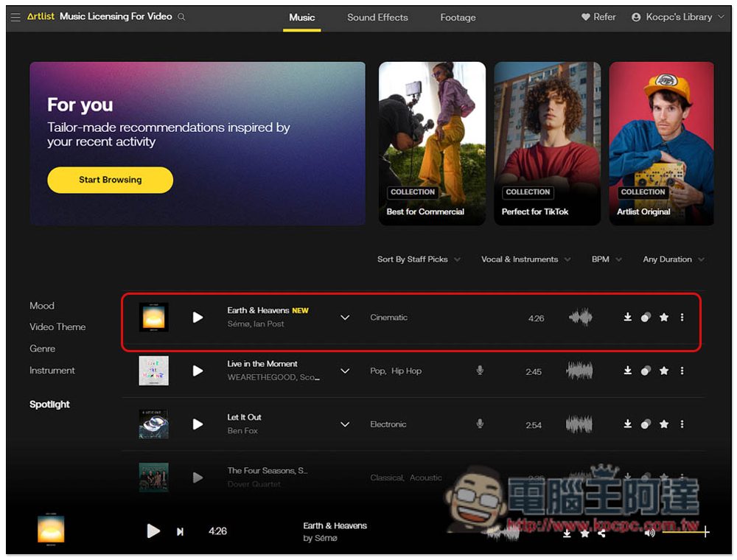Screen dimensions: 737x560
Task: Play Live in the Moment track
Action: [x=198, y=371]
